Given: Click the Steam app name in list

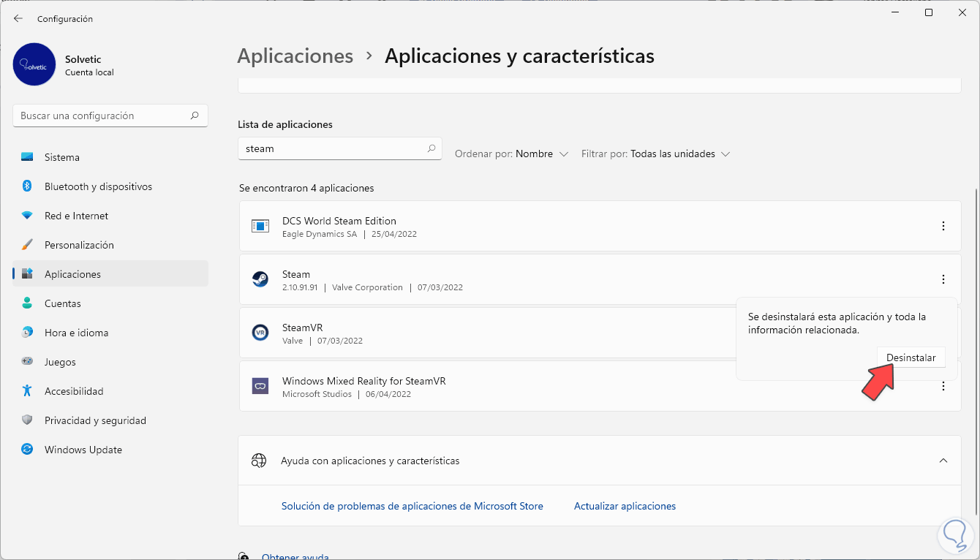Looking at the screenshot, I should [x=296, y=274].
